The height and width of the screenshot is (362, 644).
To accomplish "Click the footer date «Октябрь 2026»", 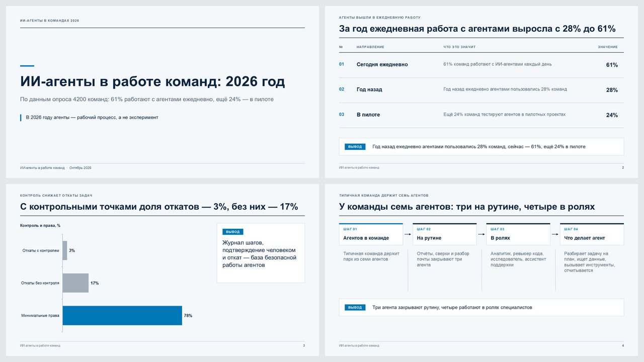I will (80, 167).
